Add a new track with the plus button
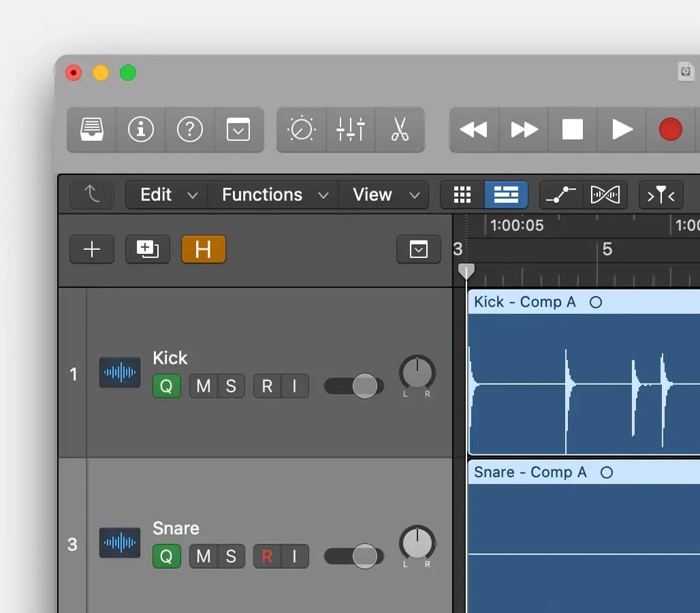Screen dimensions: 700x613 click(x=91, y=249)
